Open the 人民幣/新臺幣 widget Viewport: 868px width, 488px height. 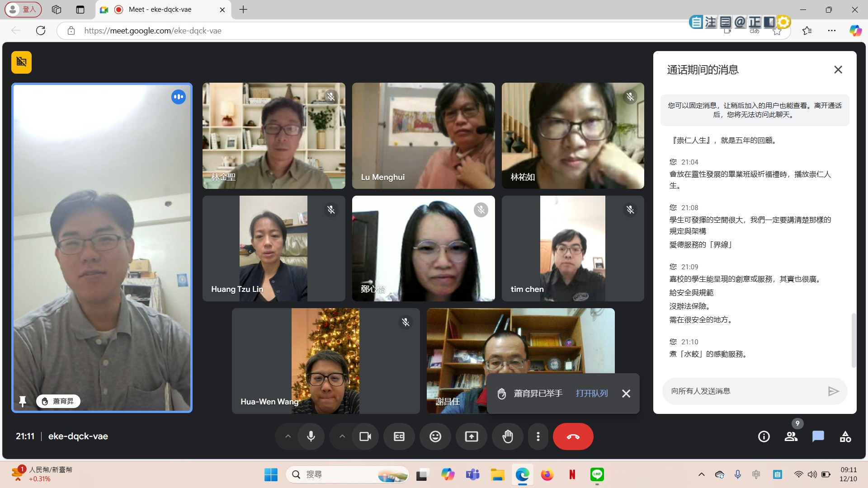pyautogui.click(x=42, y=474)
